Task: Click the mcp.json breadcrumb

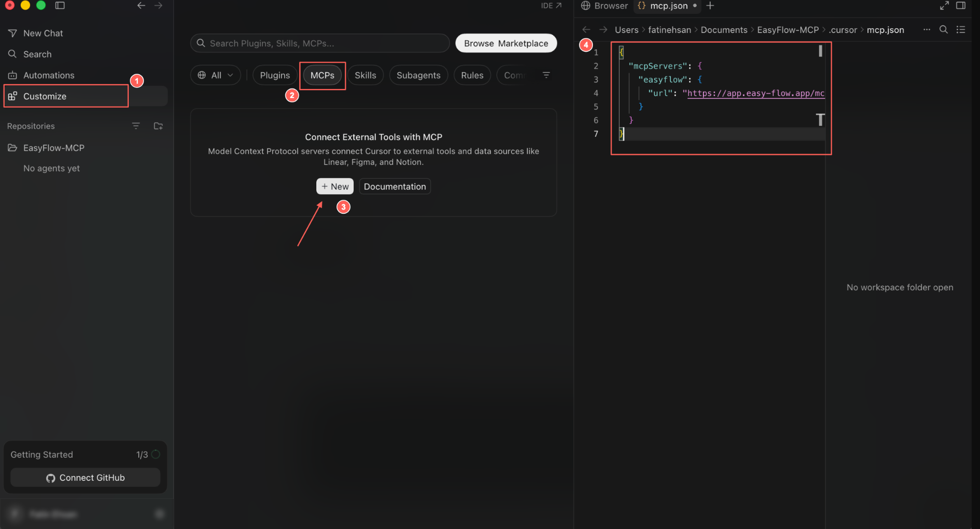Action: click(885, 30)
